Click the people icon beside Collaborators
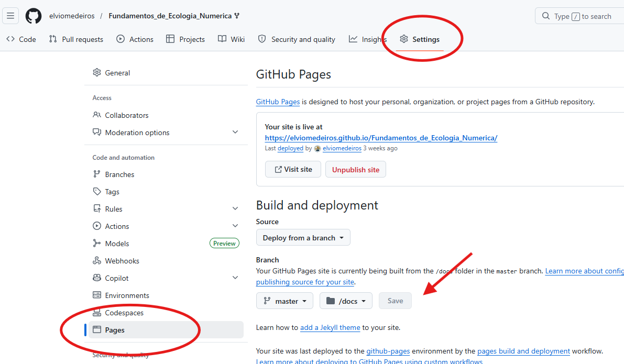 click(x=97, y=115)
